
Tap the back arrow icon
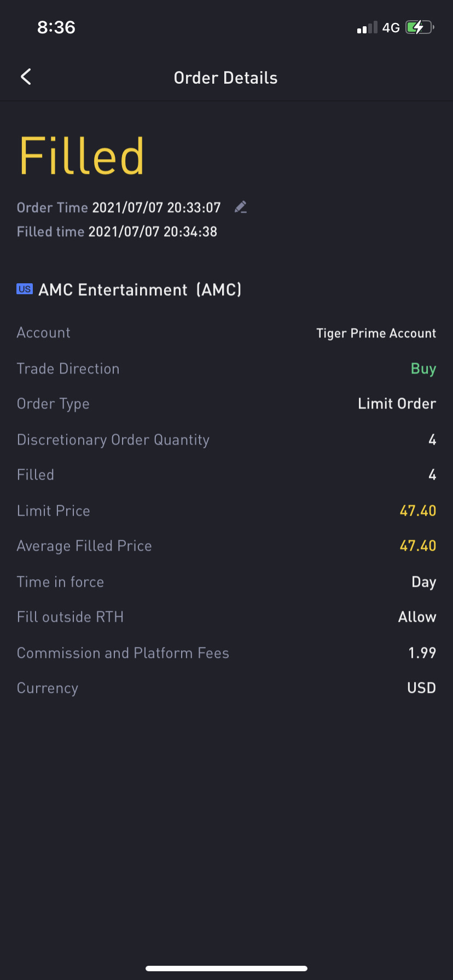pyautogui.click(x=26, y=77)
